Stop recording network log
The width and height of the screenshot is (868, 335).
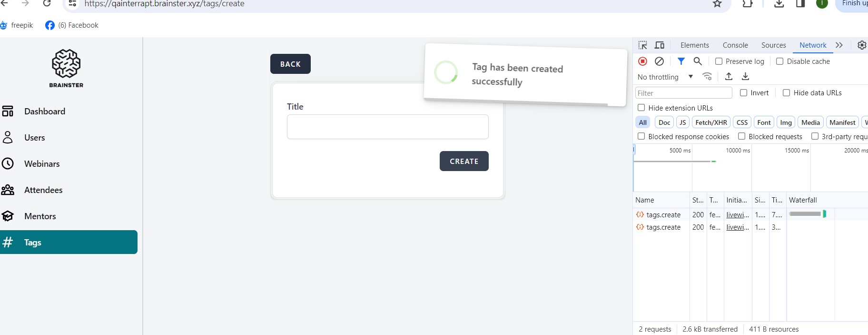coord(642,61)
